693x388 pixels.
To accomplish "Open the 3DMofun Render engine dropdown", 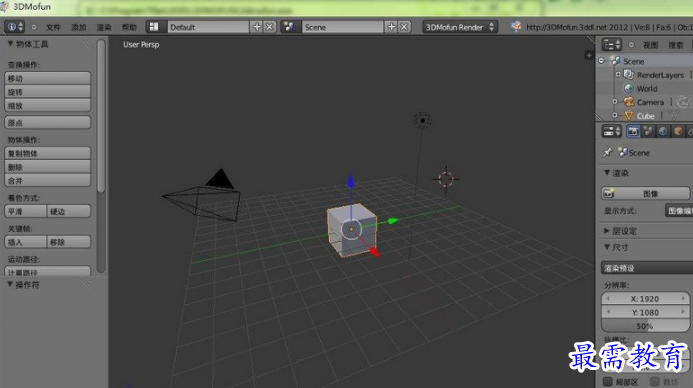I will coord(460,27).
